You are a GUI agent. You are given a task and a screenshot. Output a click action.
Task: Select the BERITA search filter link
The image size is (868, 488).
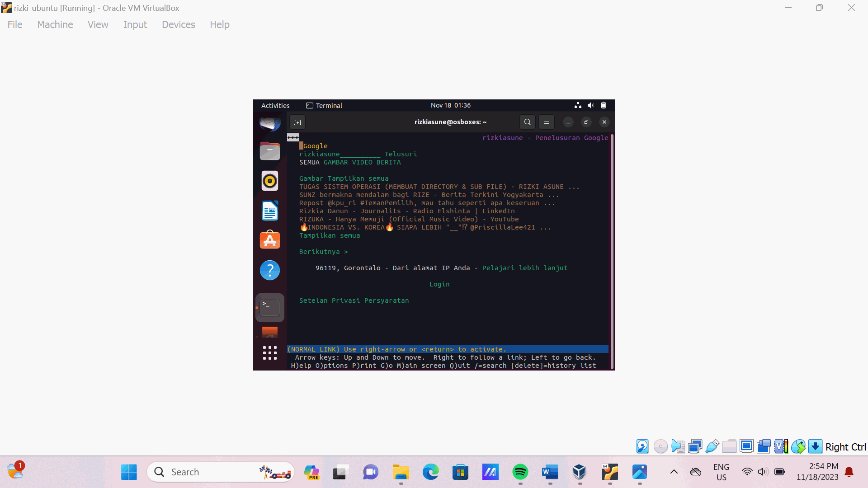388,162
